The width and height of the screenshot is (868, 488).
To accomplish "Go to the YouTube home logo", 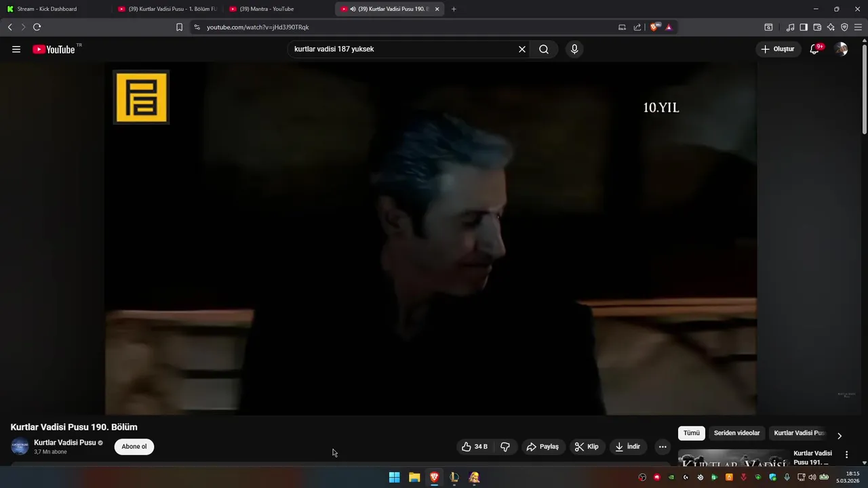I will point(54,49).
